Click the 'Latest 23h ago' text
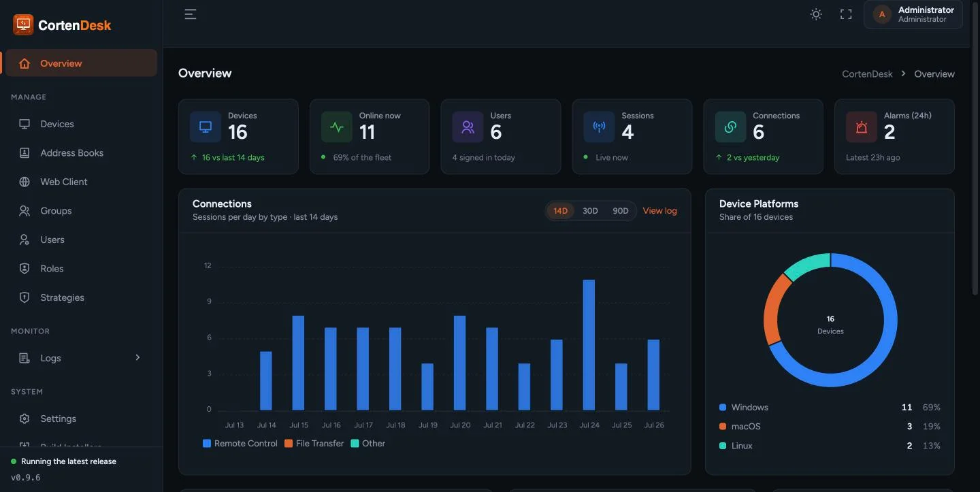 tap(872, 157)
